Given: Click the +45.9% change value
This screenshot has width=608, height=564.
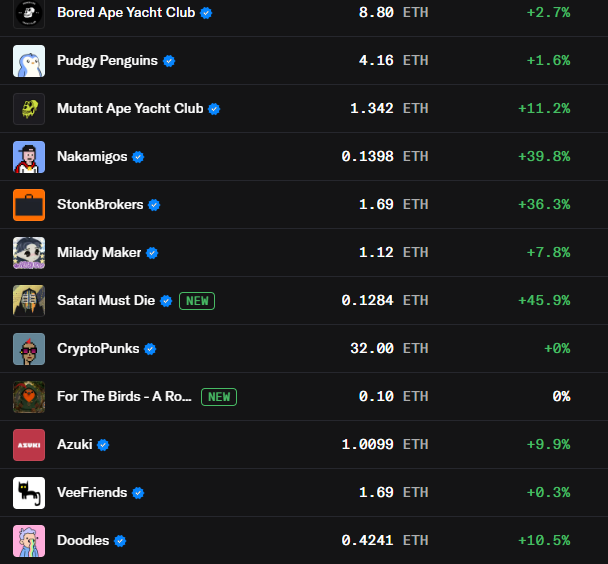Looking at the screenshot, I should pos(544,301).
